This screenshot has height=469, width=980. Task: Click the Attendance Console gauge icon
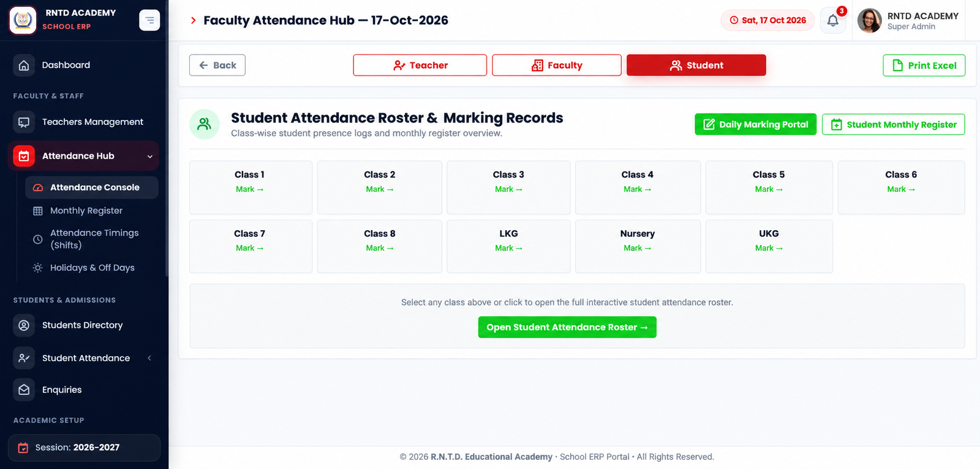[x=38, y=187]
